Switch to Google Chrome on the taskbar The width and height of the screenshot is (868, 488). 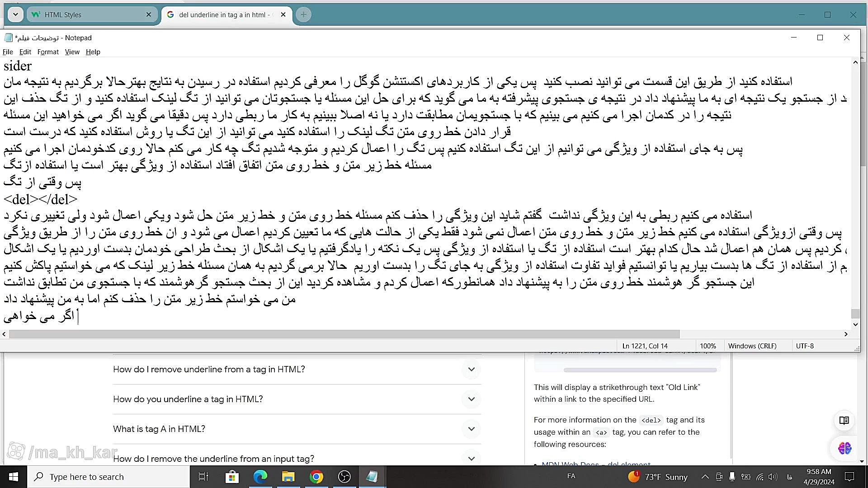click(316, 477)
